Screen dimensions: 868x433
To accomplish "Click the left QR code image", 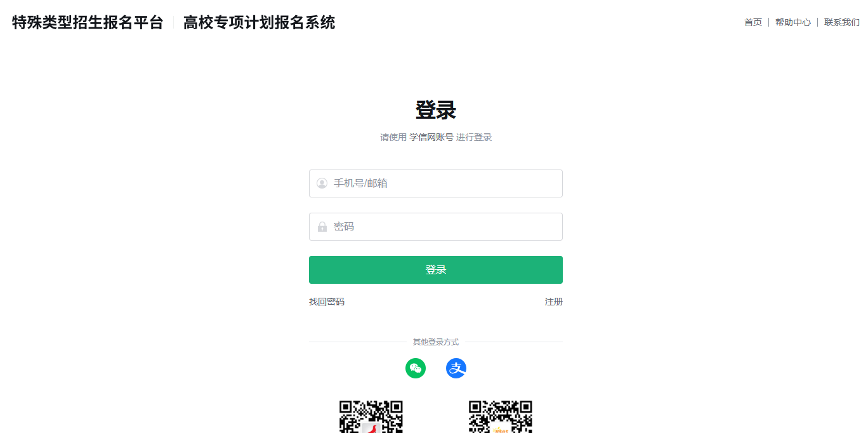I will pyautogui.click(x=371, y=416).
